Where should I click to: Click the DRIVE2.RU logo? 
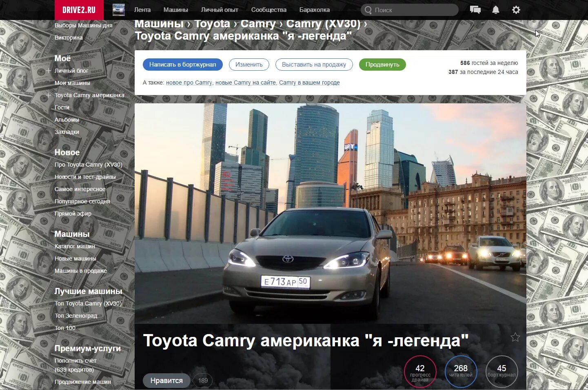pyautogui.click(x=79, y=9)
